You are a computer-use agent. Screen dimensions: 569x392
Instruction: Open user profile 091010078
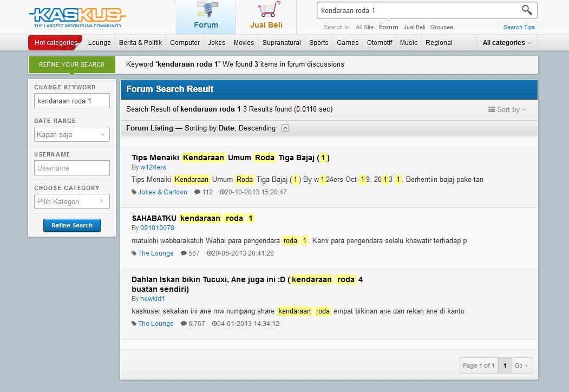tap(157, 228)
